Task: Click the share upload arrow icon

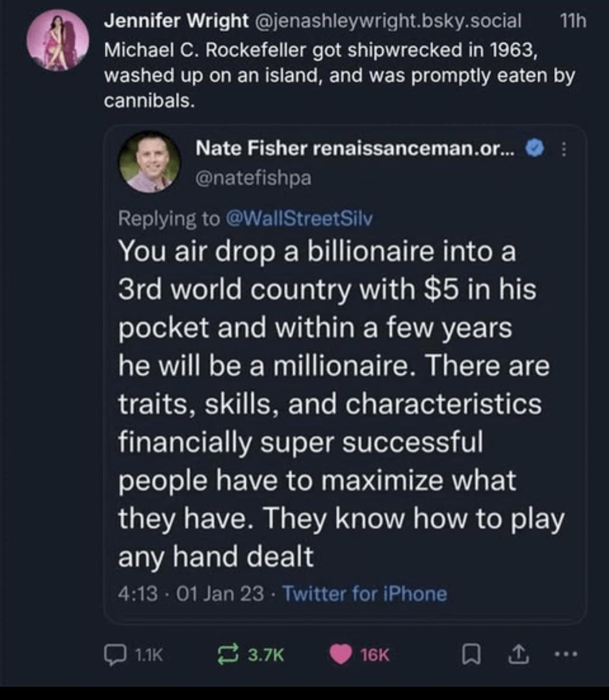Action: click(517, 655)
